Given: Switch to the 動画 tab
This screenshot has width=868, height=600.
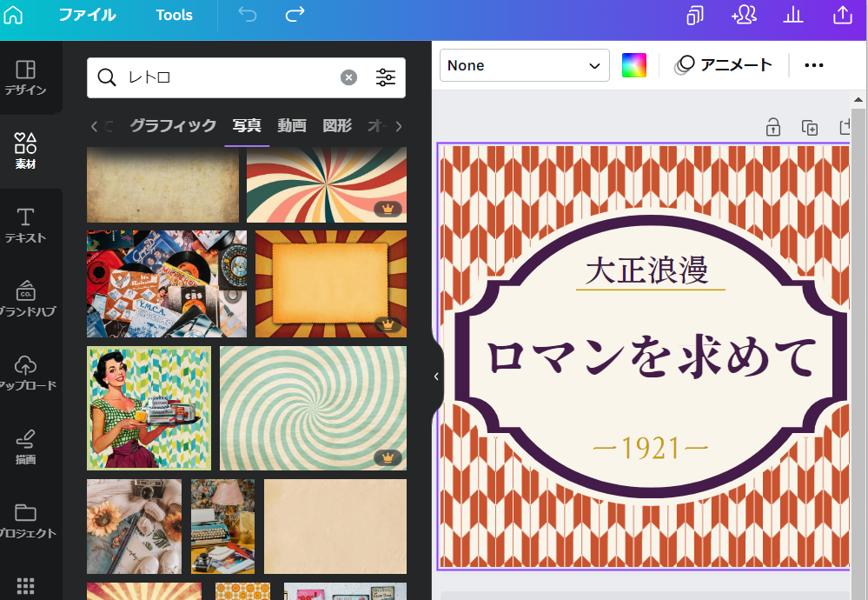Looking at the screenshot, I should pos(292,126).
